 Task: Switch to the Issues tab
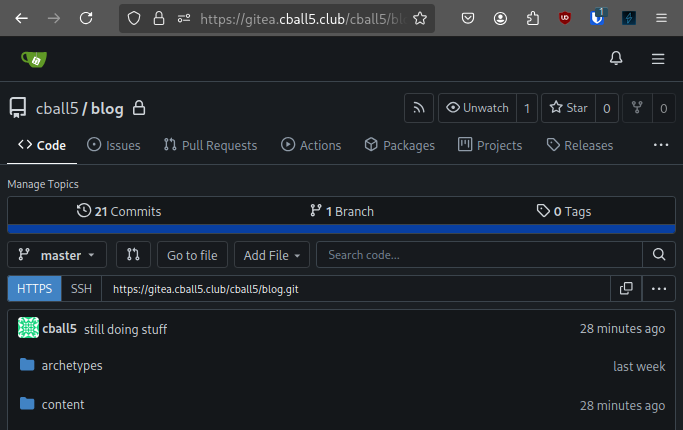coord(114,145)
